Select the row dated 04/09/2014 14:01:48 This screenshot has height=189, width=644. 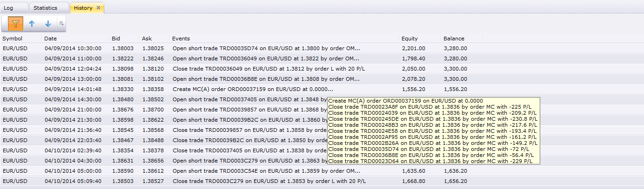[322, 89]
